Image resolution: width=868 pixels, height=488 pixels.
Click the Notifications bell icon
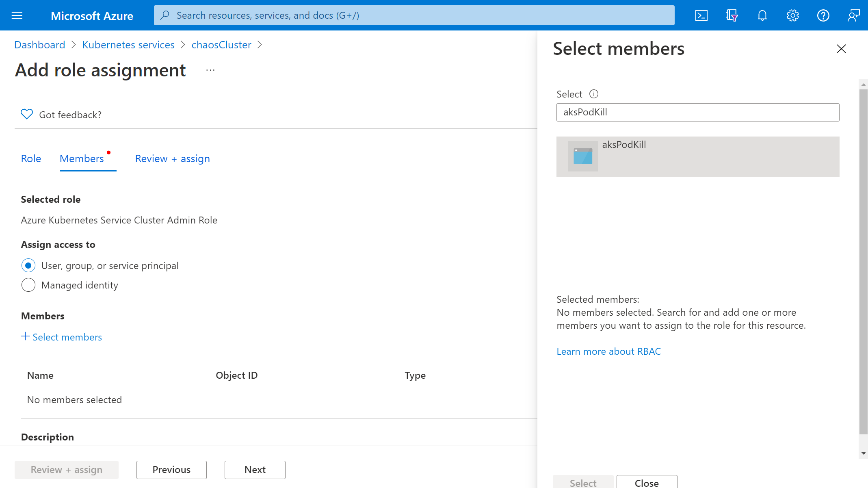(x=762, y=15)
